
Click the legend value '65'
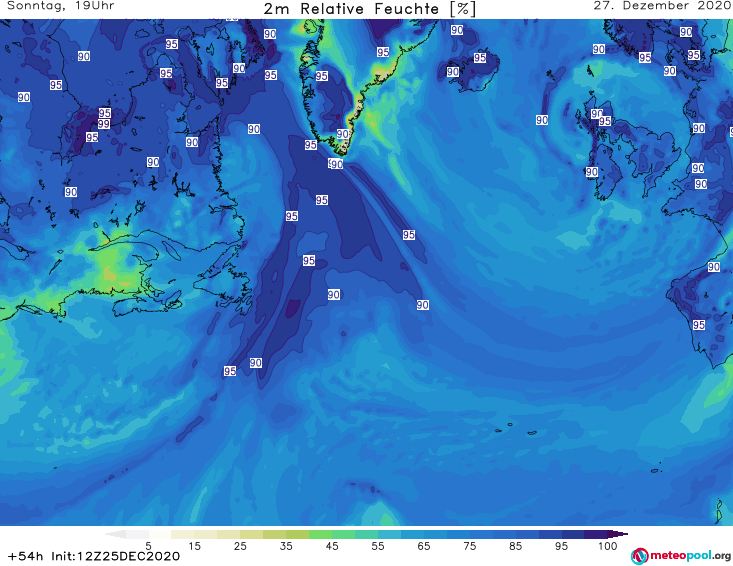click(x=424, y=546)
